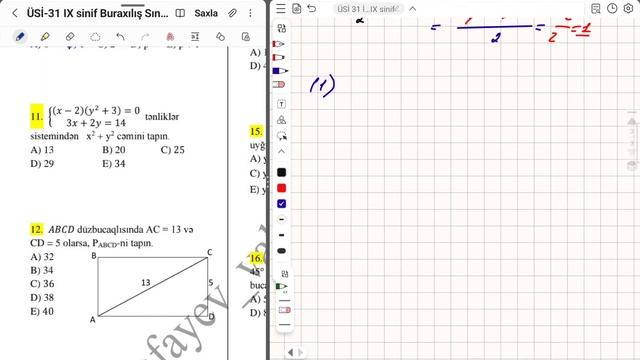Choose the black color swatch
640x360 pixels.
click(x=282, y=172)
